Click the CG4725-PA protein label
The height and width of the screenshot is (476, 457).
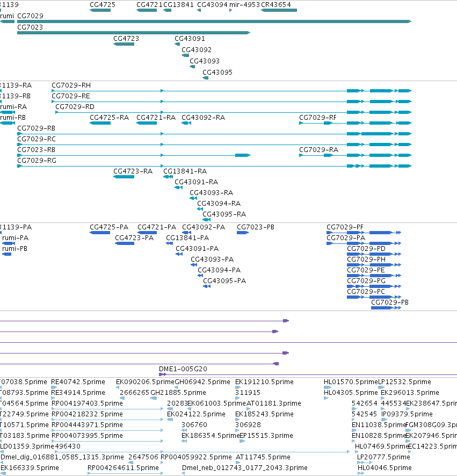(109, 227)
